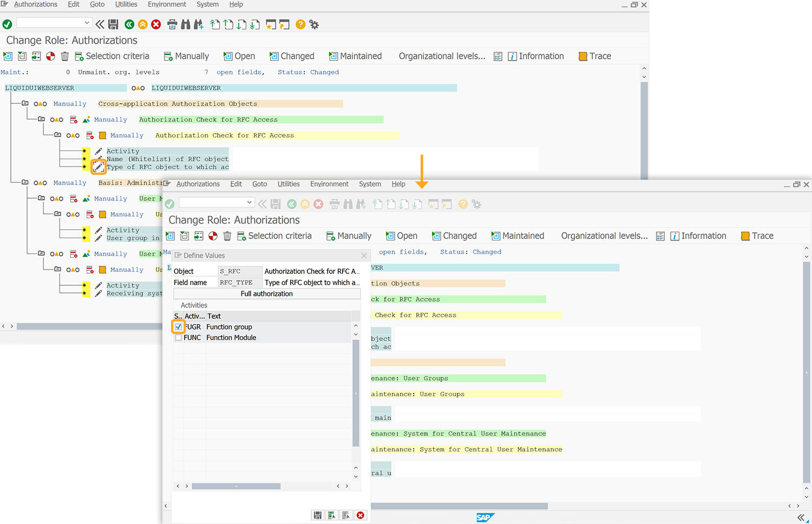The width and height of the screenshot is (812, 524).
Task: Click the Save icon at the bottom of Define Values
Action: click(x=318, y=515)
